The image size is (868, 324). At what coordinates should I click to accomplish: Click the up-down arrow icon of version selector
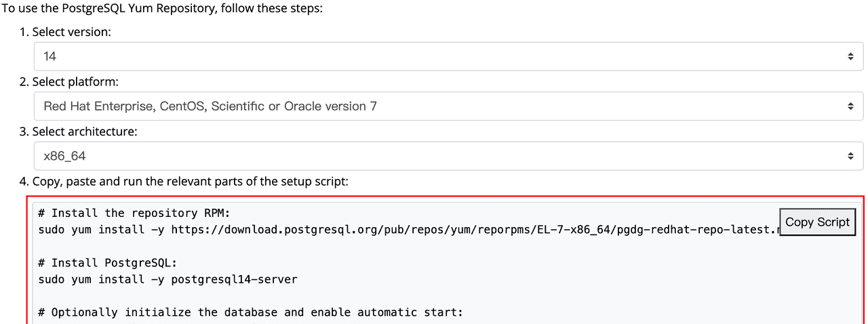(x=850, y=57)
